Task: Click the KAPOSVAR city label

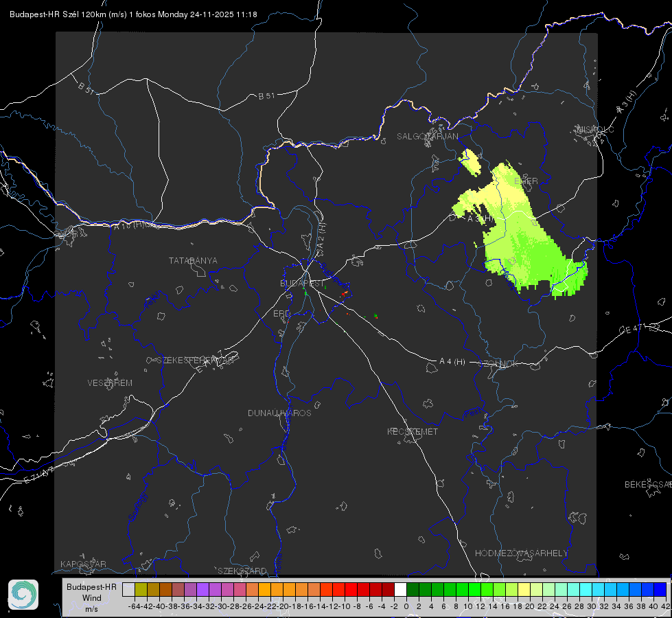Action: click(x=83, y=564)
